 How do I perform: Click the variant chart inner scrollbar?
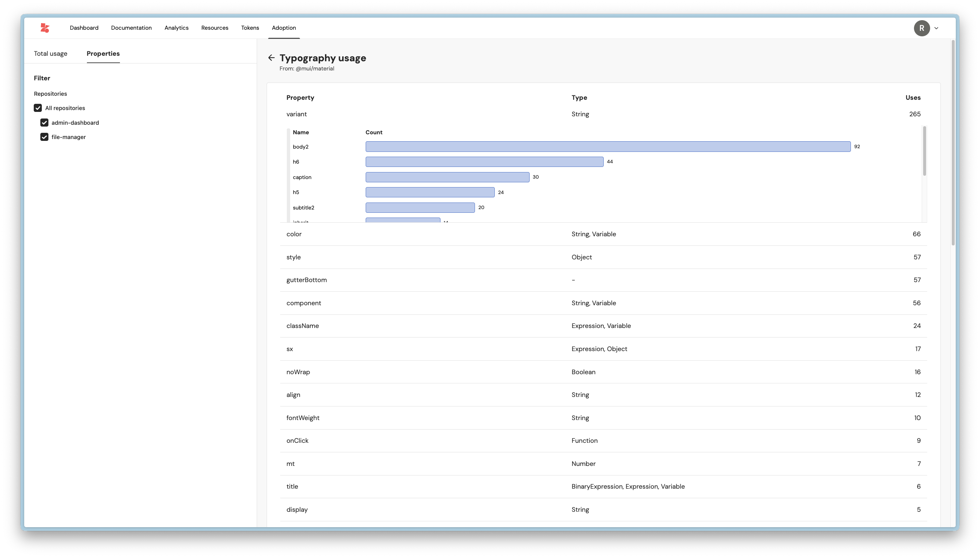(924, 152)
